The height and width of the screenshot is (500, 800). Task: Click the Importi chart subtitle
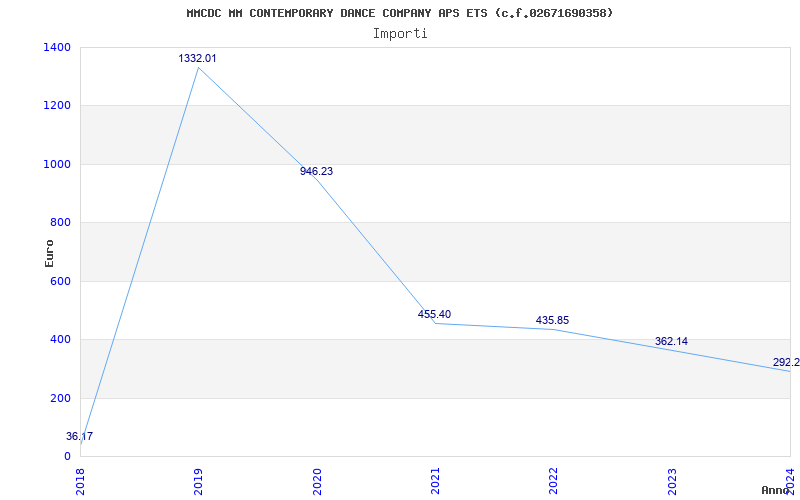(x=400, y=34)
